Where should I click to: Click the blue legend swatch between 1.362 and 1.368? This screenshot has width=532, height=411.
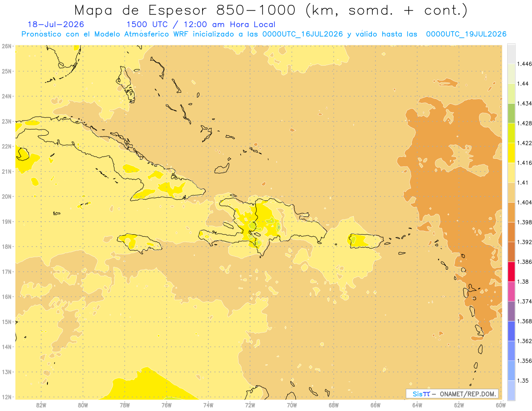(x=512, y=331)
